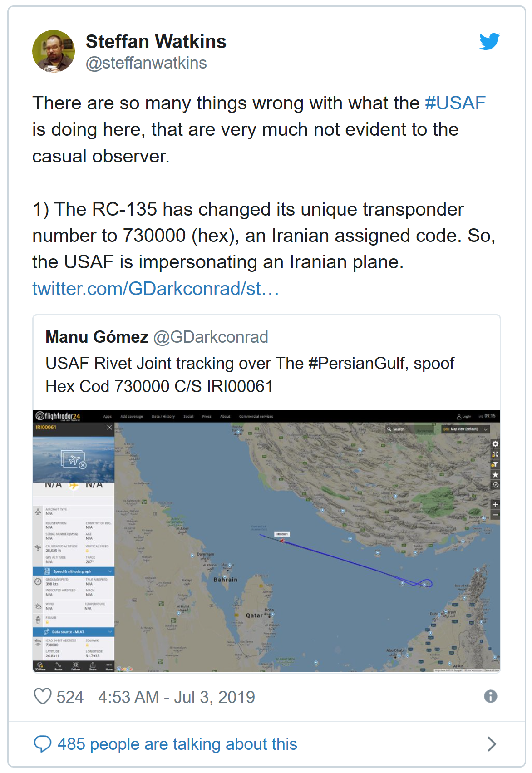The image size is (532, 773).
Task: Open the twitter.com/GDarkconrad quoted tweet link
Action: (x=155, y=288)
